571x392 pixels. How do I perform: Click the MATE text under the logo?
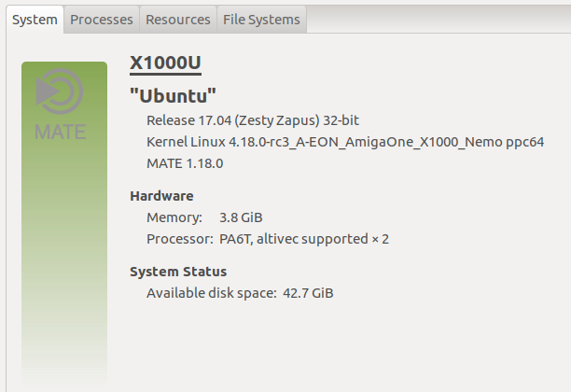pos(60,132)
